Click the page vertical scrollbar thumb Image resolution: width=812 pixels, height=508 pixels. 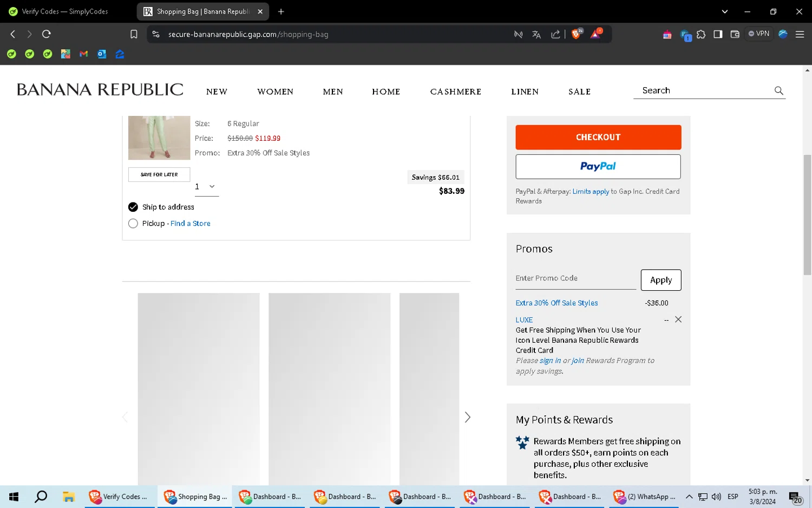coord(807,214)
